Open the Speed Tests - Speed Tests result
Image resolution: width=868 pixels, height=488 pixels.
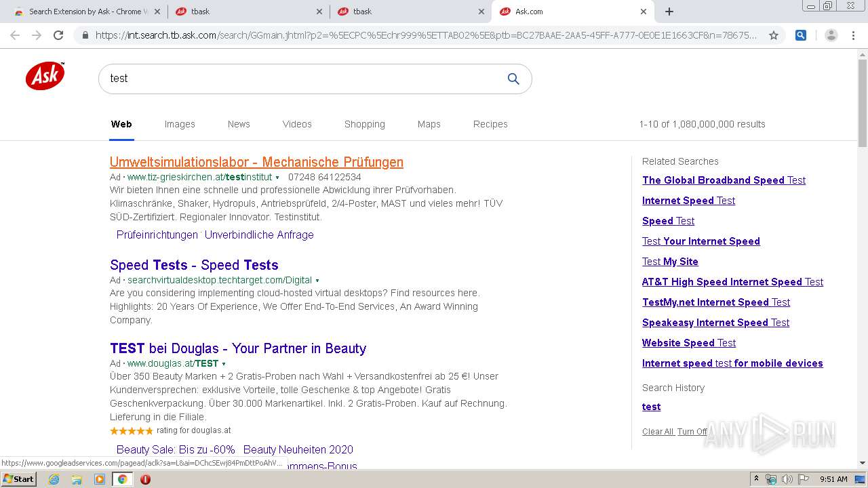(194, 265)
